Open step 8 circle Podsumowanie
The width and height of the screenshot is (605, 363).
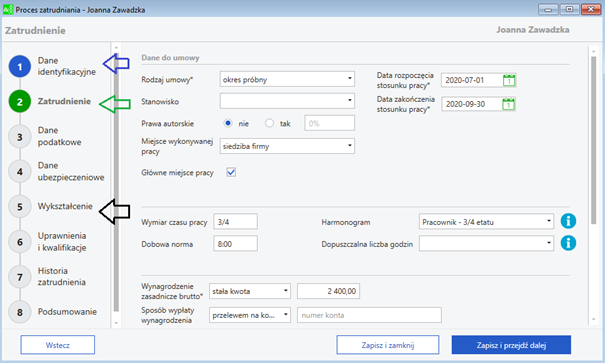20,312
